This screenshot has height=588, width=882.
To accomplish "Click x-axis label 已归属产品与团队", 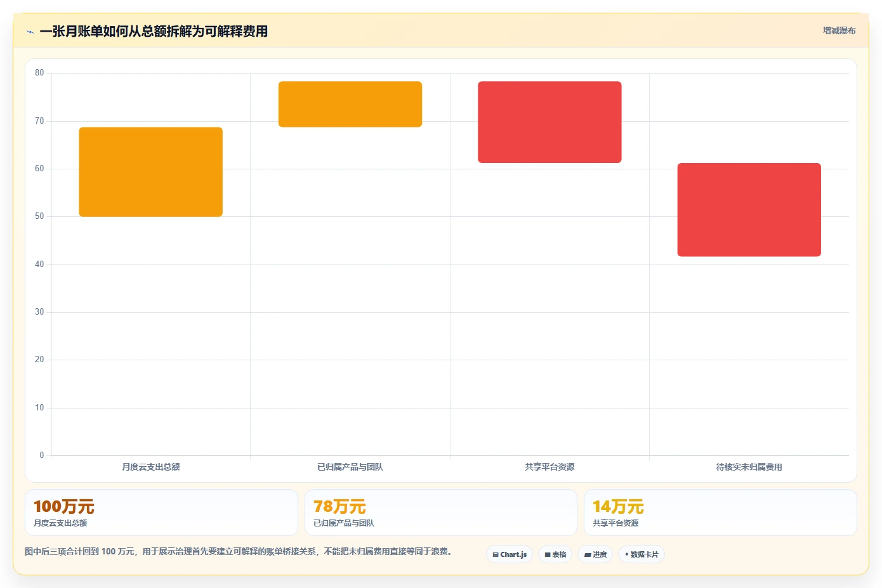I will [350, 467].
